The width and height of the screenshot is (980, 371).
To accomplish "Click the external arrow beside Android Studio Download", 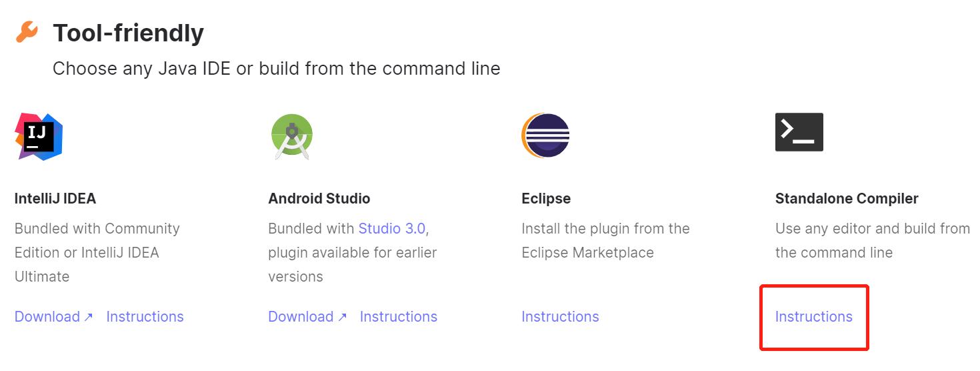I will coord(342,317).
